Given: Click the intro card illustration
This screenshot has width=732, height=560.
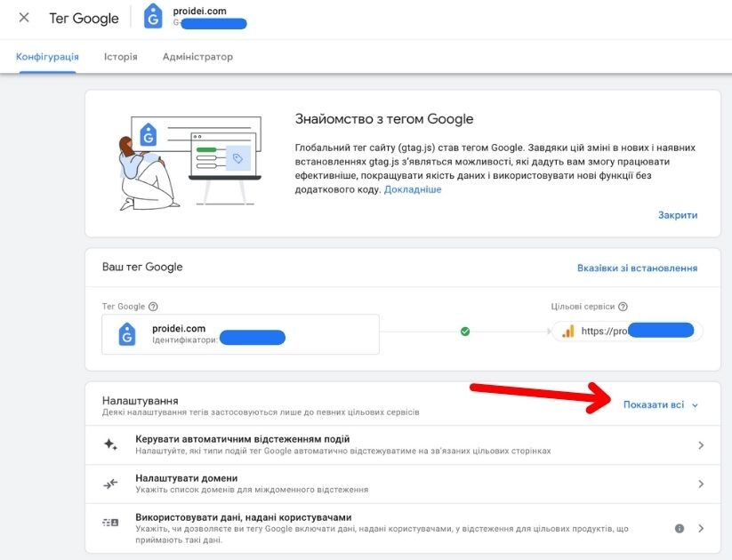Looking at the screenshot, I should [189, 164].
